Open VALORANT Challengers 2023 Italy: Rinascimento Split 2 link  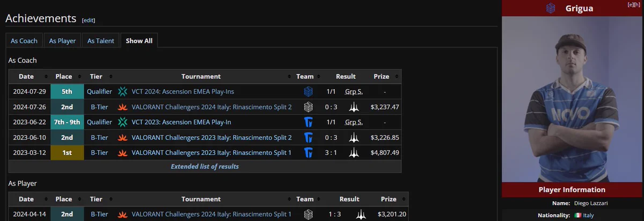click(211, 138)
